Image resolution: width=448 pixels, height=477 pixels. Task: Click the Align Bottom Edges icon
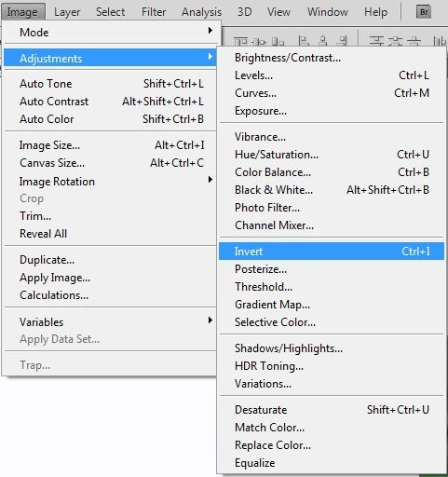tap(278, 41)
